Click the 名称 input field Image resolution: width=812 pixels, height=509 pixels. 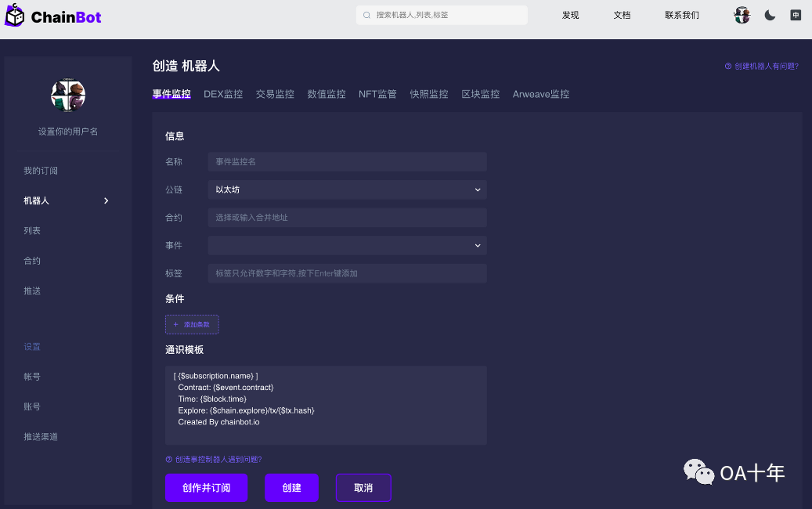coord(347,161)
